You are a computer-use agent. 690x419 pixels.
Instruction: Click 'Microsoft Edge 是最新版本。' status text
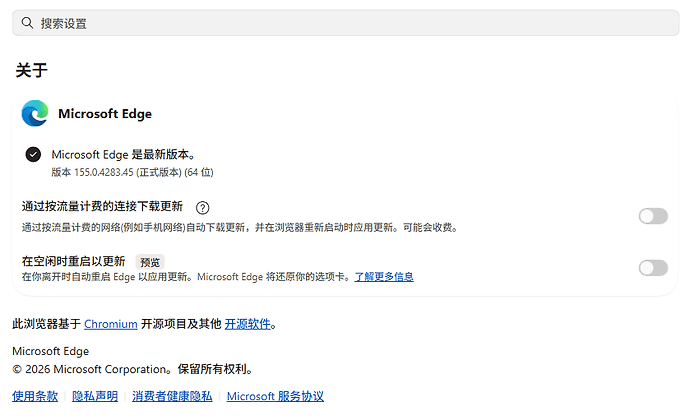click(x=124, y=154)
